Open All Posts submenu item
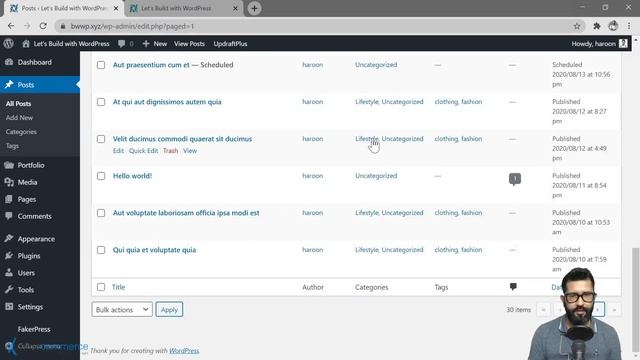 [x=18, y=104]
